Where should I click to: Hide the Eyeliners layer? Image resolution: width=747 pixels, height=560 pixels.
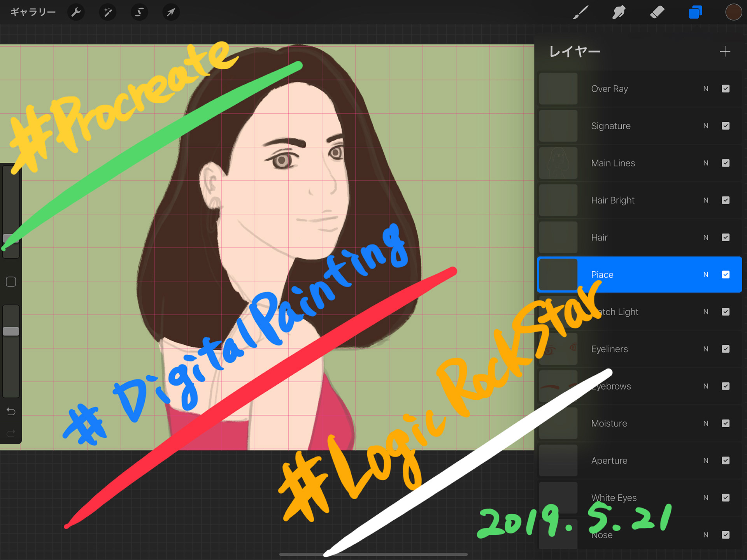click(726, 349)
